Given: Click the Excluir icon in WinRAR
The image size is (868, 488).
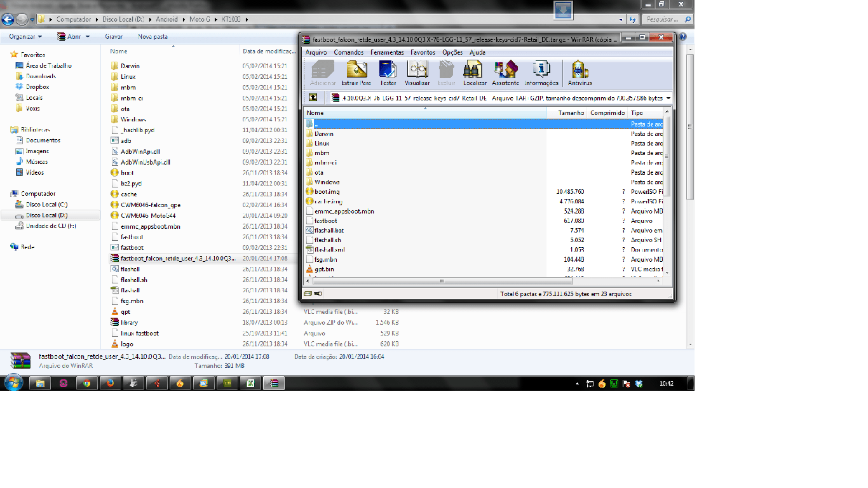Looking at the screenshot, I should (x=447, y=72).
